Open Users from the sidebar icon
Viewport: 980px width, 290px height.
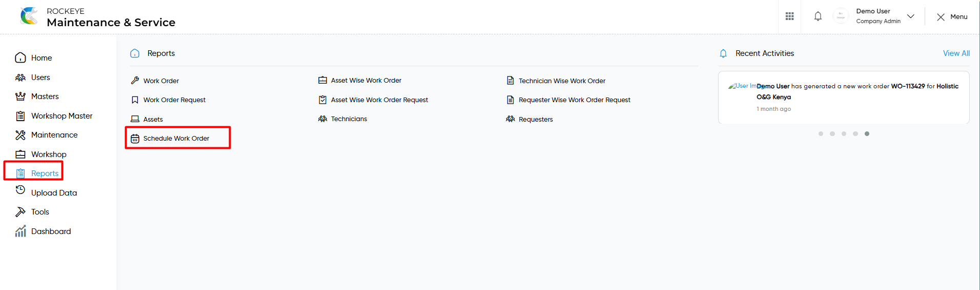click(21, 78)
